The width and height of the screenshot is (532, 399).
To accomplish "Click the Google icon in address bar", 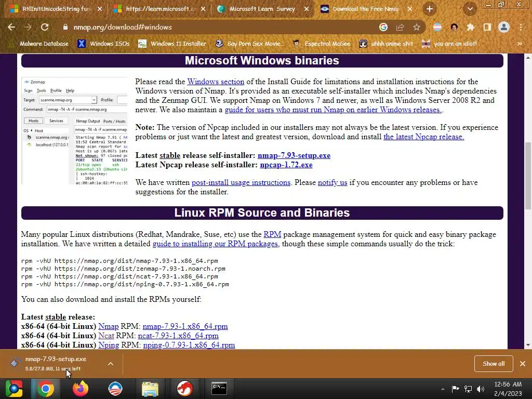I will click(383, 27).
